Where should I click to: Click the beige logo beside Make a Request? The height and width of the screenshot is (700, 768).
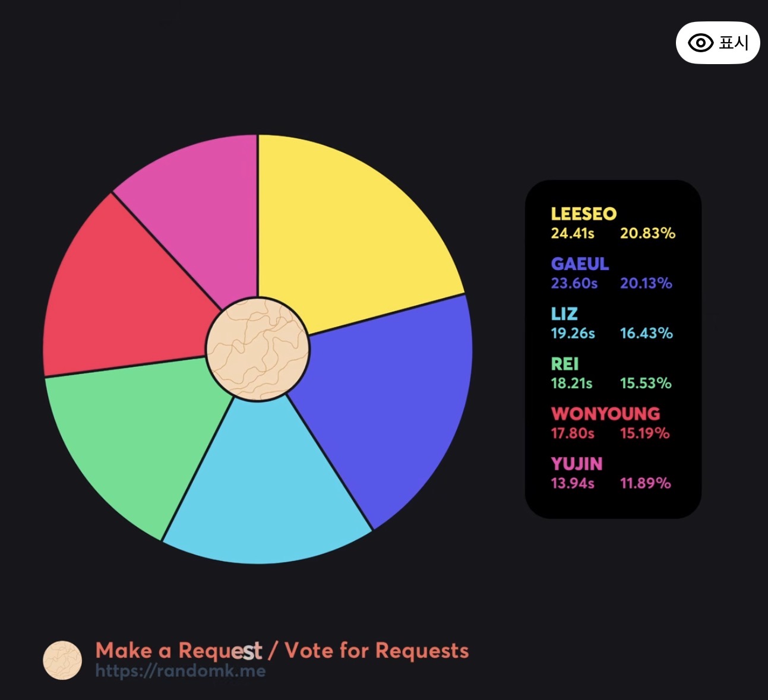(62, 660)
